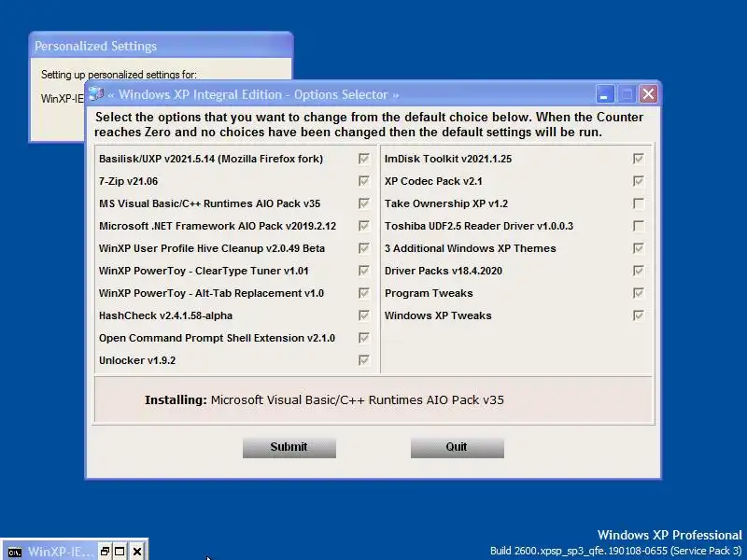
Task: Close the Options Selector window
Action: pyautogui.click(x=648, y=94)
